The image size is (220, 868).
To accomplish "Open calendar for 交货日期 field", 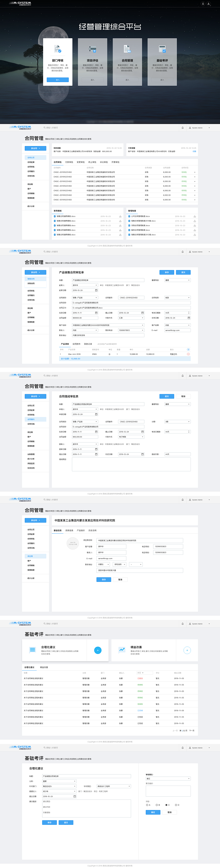I will [x=189, y=318].
